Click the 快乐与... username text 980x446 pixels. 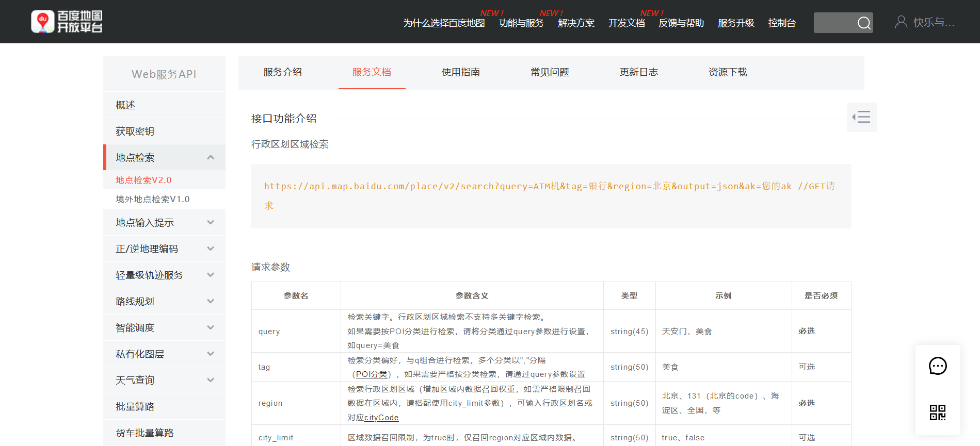coord(934,23)
